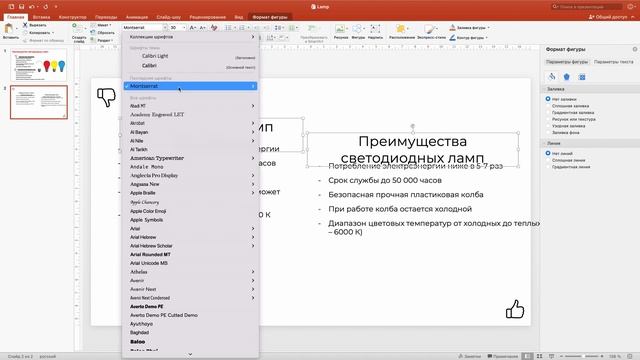Screen dimensions: 640x360
Task: Click the Clear formatting icon
Action: tap(213, 27)
